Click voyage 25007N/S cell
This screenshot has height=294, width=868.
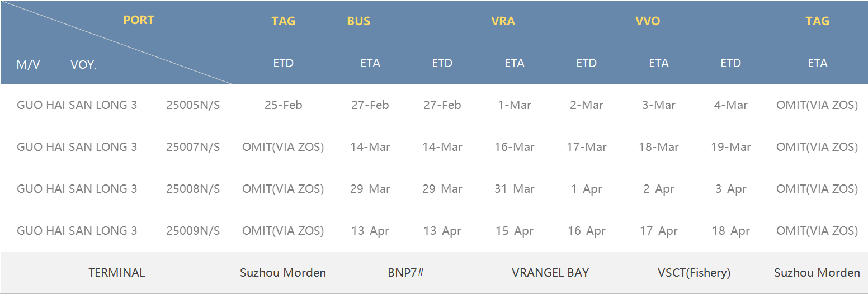pyautogui.click(x=193, y=147)
